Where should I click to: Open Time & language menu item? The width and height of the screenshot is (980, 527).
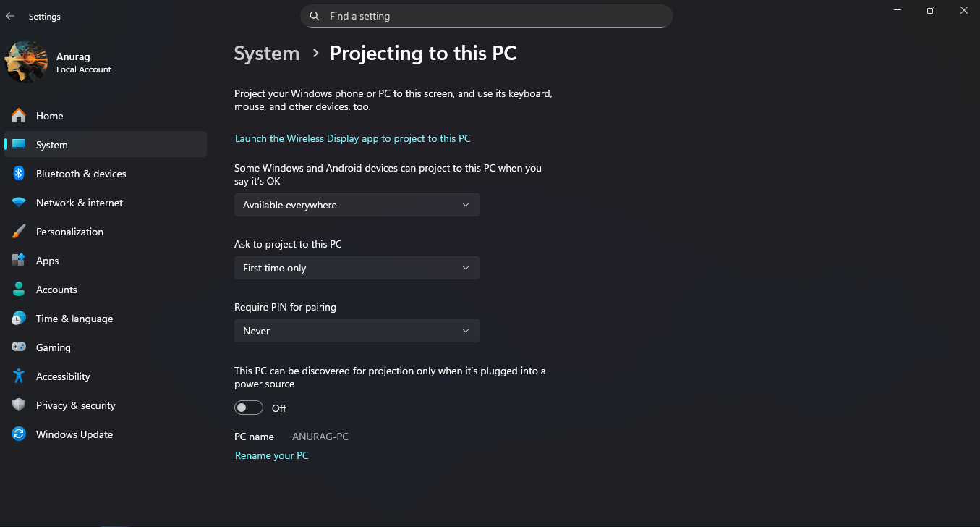[74, 319]
